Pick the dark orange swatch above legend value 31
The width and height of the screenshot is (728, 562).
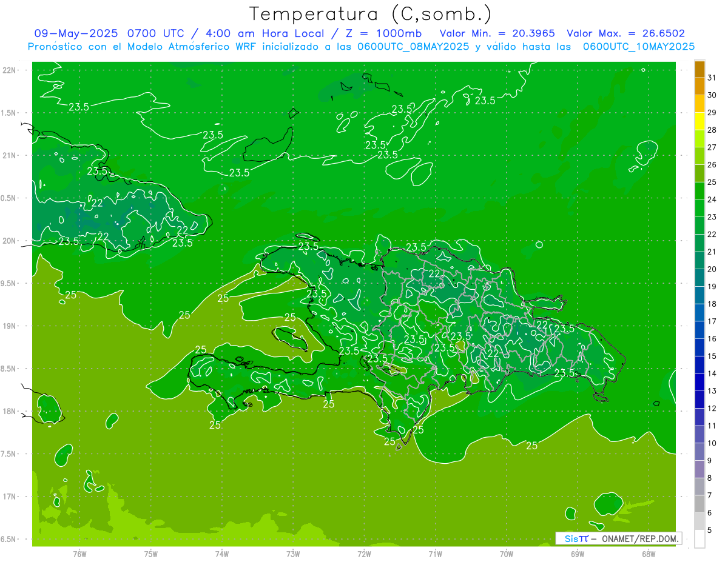700,69
